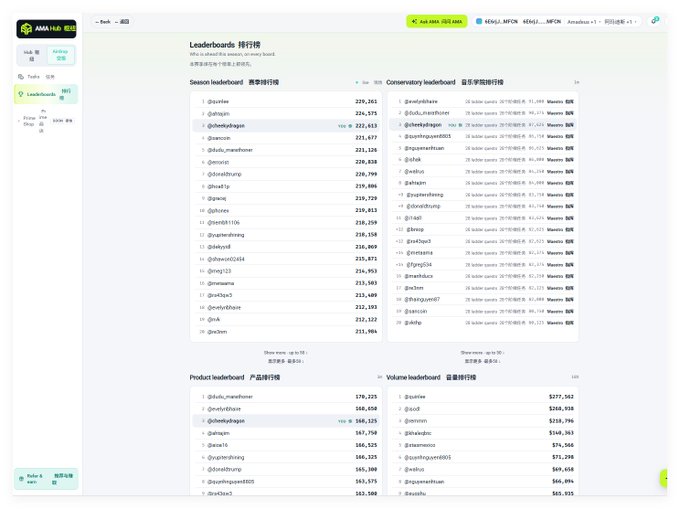Click @quinlee in Season leaderboard
680x509 pixels.
(218, 101)
